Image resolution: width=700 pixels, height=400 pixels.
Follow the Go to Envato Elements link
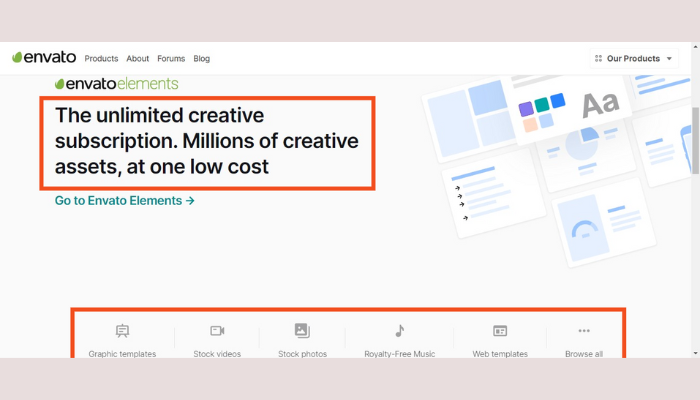(x=125, y=200)
